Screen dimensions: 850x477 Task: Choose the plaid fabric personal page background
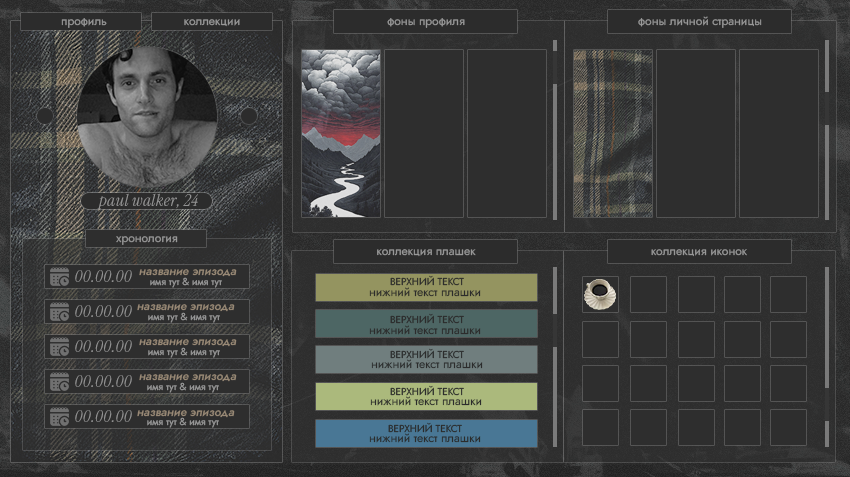pos(613,133)
